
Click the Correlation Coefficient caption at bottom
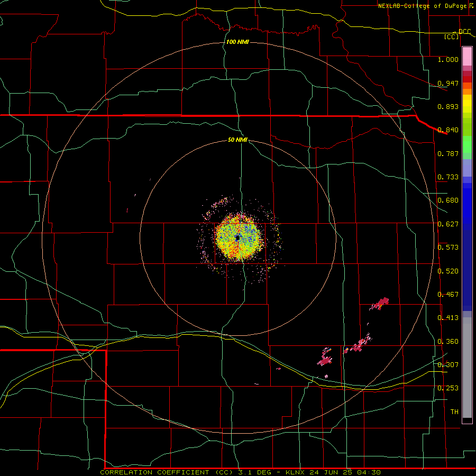241,472
